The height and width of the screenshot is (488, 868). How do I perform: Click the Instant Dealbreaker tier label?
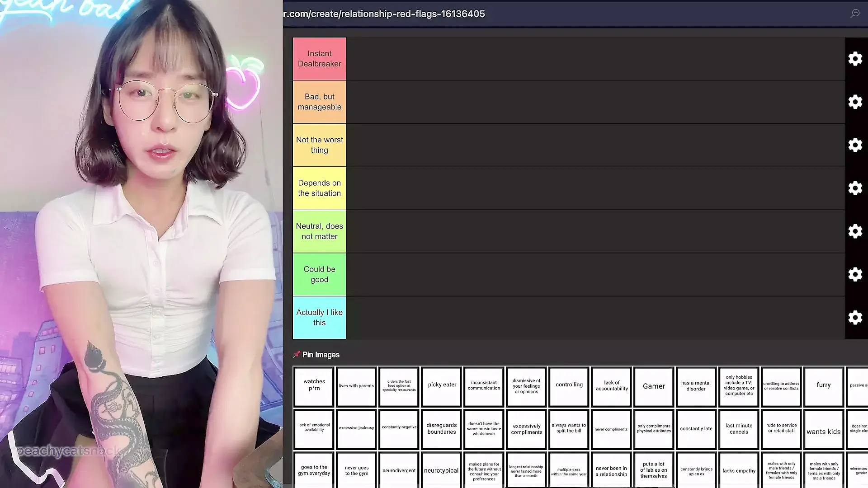point(319,59)
